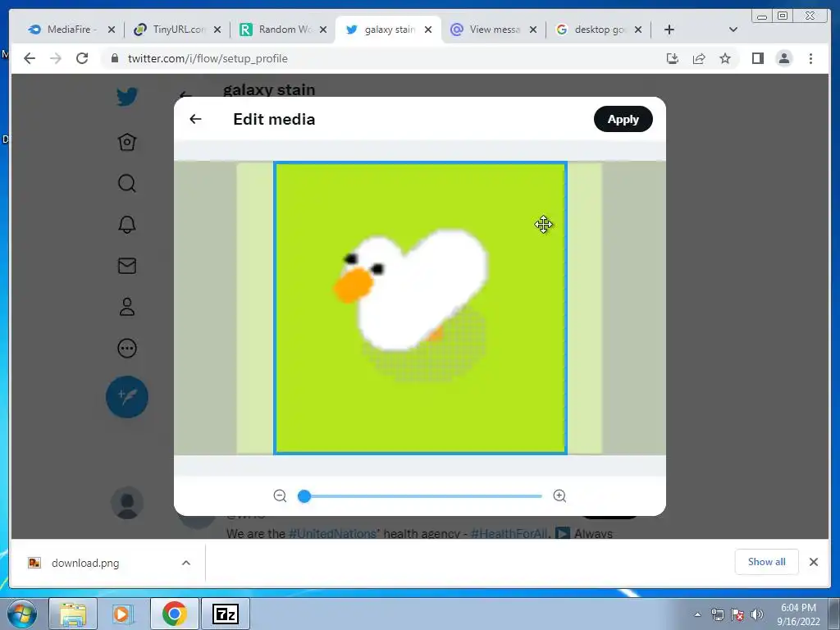Open the Home icon in Twitter sidebar
Image resolution: width=840 pixels, height=630 pixels.
(127, 142)
